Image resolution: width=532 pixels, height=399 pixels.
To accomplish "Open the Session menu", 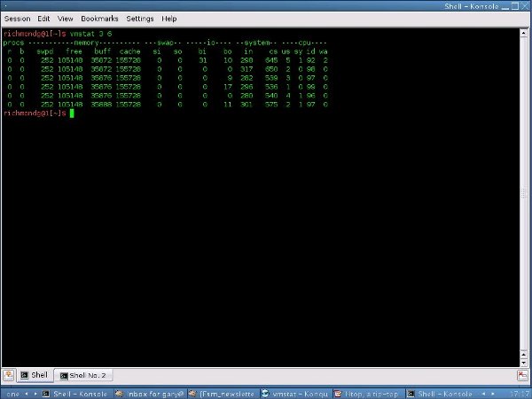I will (x=17, y=19).
